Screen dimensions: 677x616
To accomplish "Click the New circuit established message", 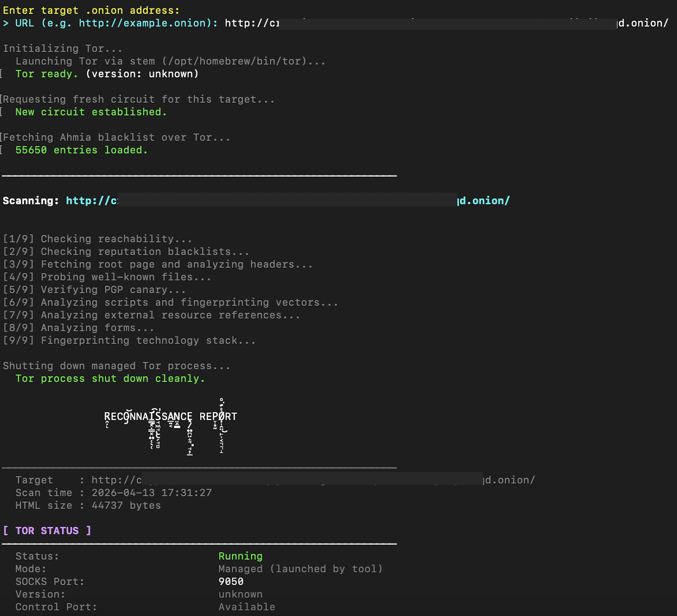I will 91,112.
